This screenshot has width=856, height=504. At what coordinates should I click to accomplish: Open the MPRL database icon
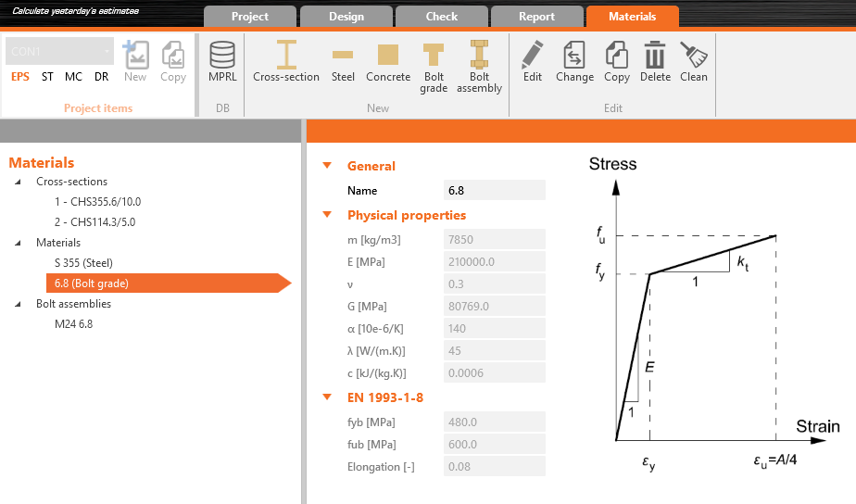point(222,62)
